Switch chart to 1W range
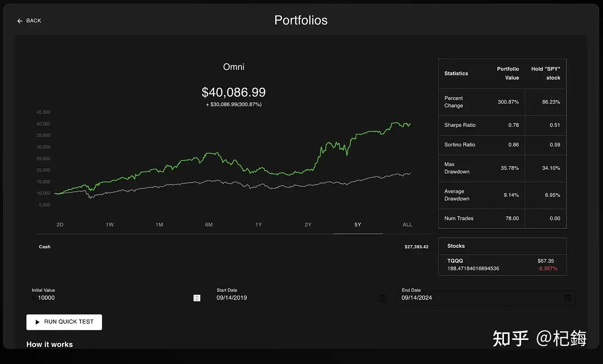This screenshot has height=364, width=603. tap(109, 225)
